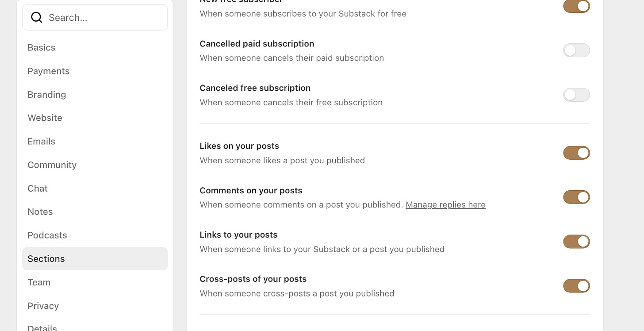Open the Manage replies here link
644x331 pixels.
click(445, 204)
